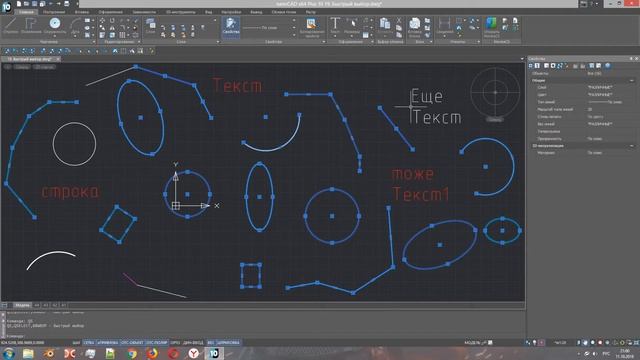
Task: Click the Cut scissors icon
Action: [399, 20]
